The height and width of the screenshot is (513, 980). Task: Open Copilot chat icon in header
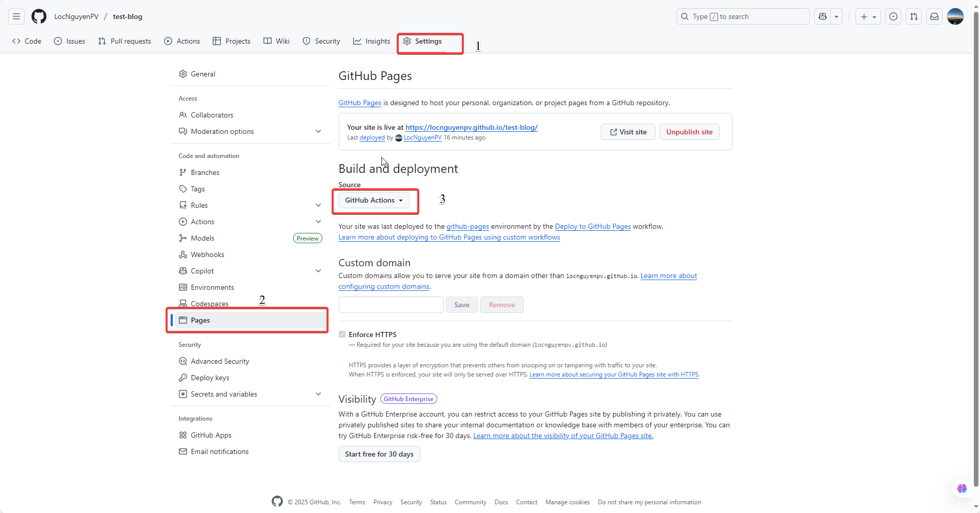tap(823, 16)
